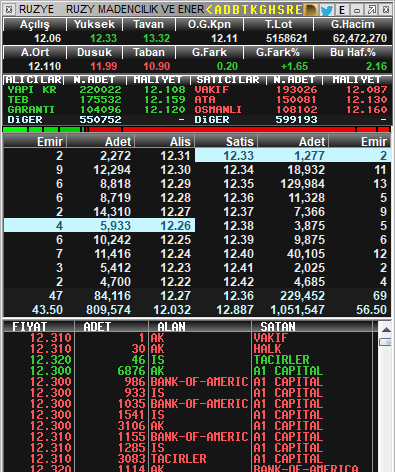Click bid price 12.22
This screenshot has width=395, height=472.
coord(176,282)
